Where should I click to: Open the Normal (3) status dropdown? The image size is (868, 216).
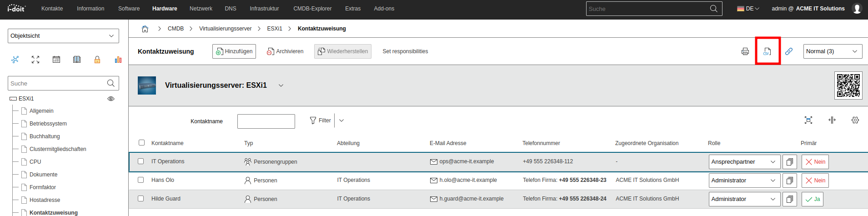[832, 51]
